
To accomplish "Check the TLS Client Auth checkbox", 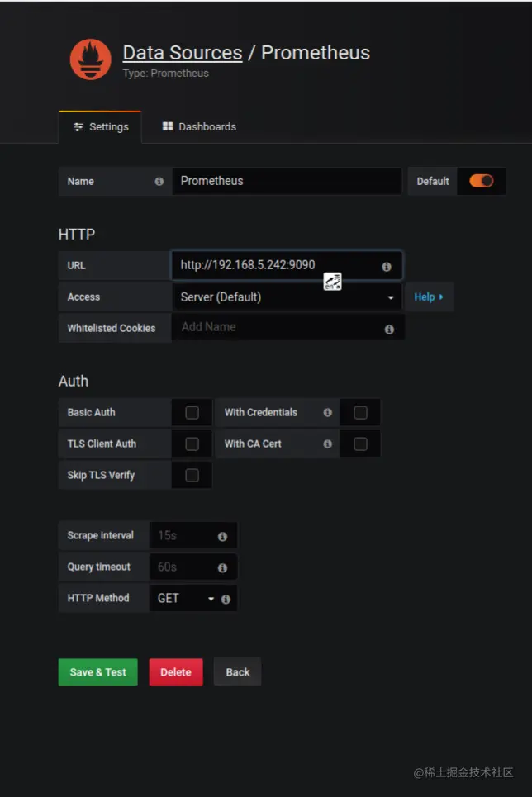I will (192, 444).
